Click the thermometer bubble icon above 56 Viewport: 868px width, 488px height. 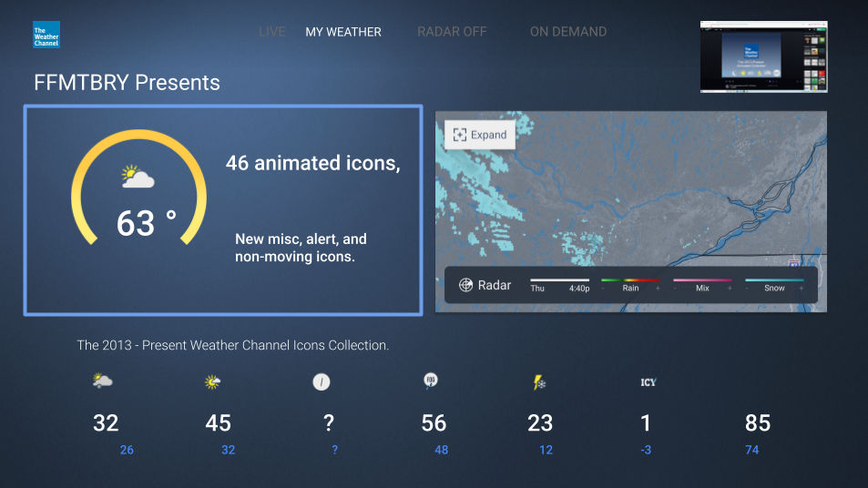coord(430,381)
